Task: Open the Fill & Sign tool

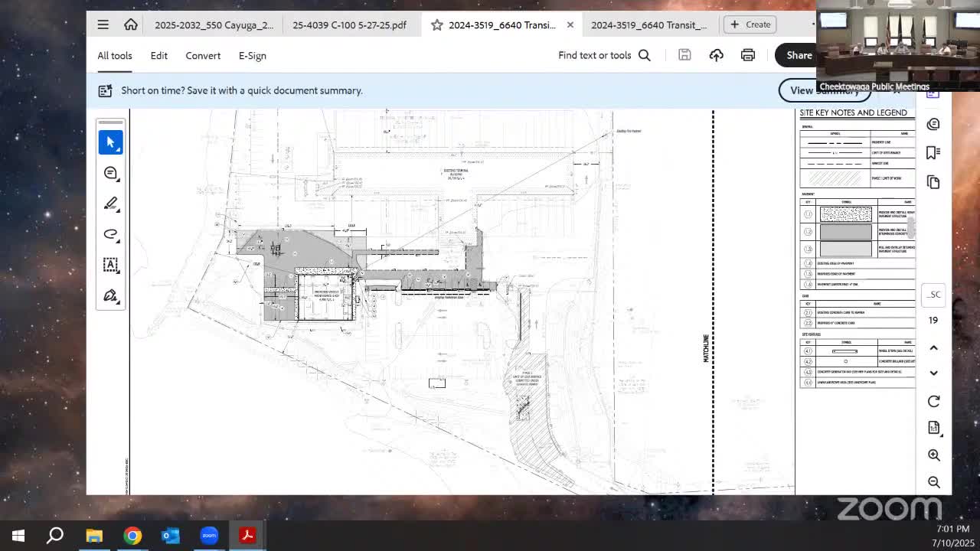Action: point(110,295)
